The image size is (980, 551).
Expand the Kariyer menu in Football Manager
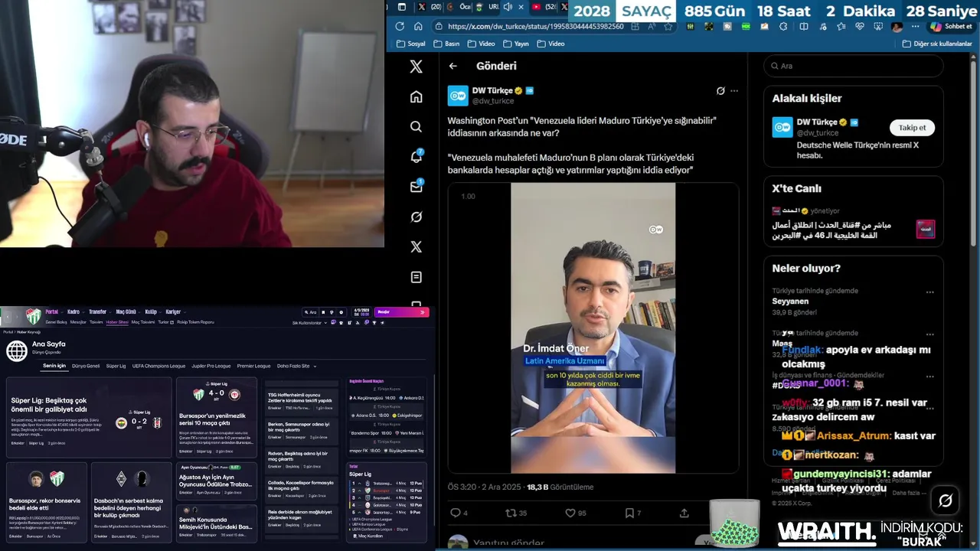coord(175,312)
